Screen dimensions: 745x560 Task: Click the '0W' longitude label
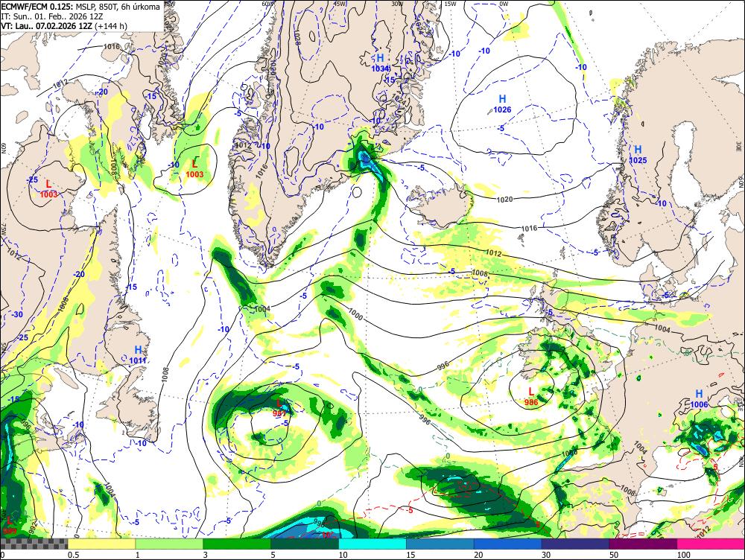(504, 3)
